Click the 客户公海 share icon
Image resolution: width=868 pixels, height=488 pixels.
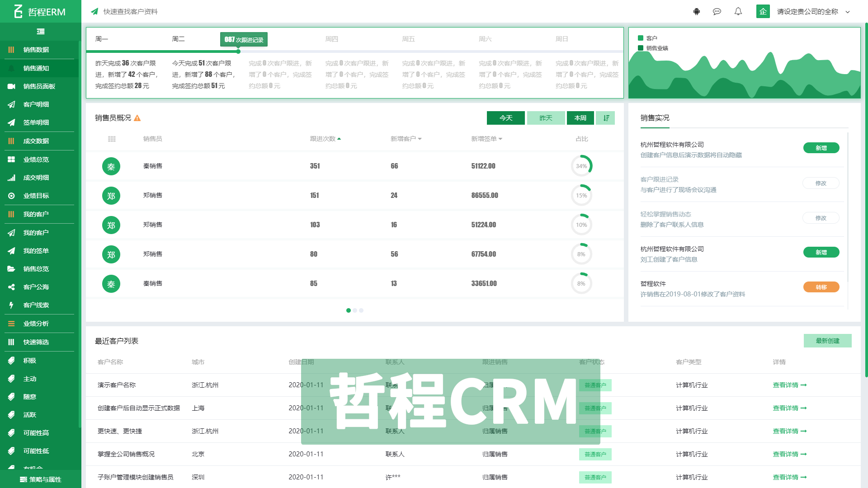11,287
